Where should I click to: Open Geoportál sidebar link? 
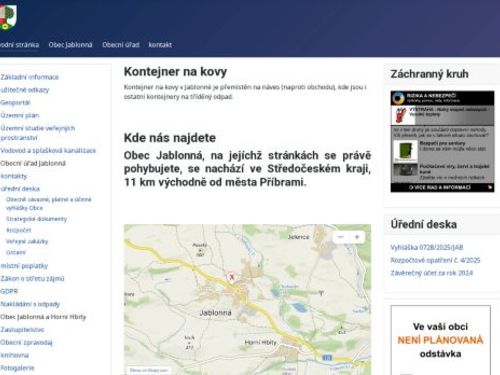(x=15, y=103)
